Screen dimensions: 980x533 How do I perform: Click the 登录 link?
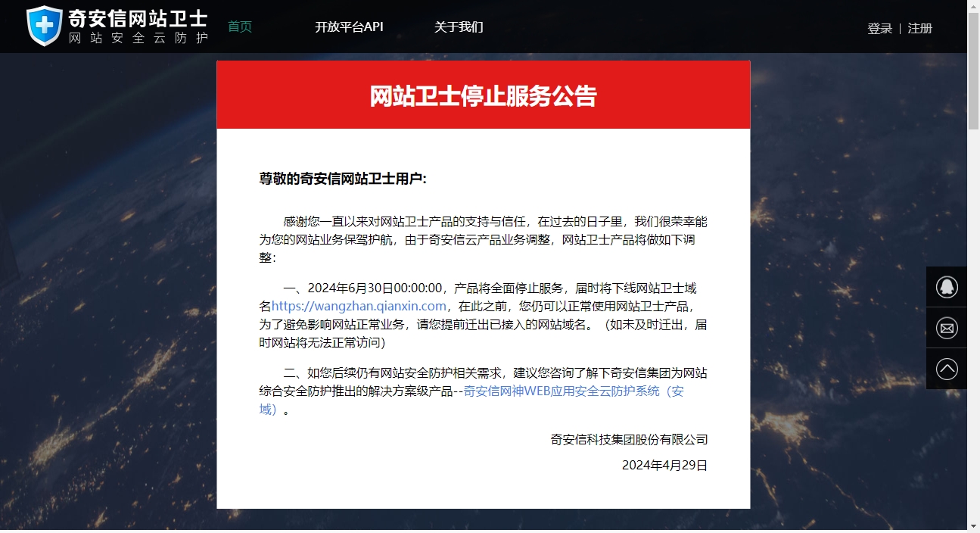[x=879, y=28]
